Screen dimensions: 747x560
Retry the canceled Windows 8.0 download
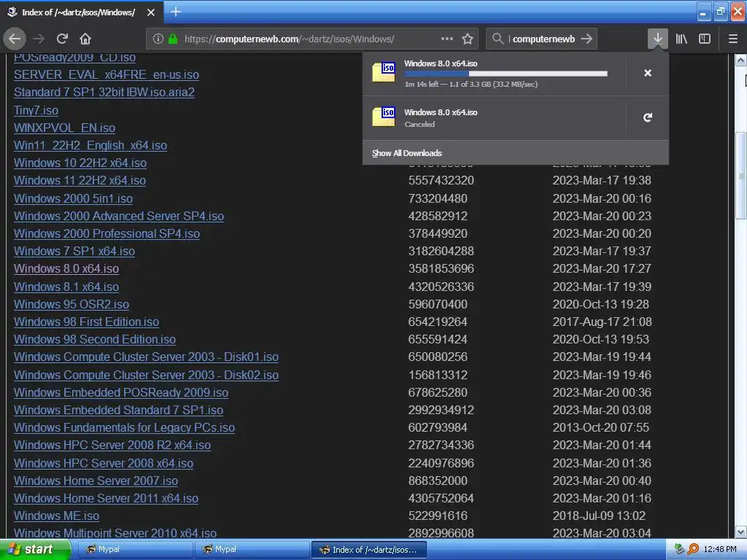[x=648, y=117]
